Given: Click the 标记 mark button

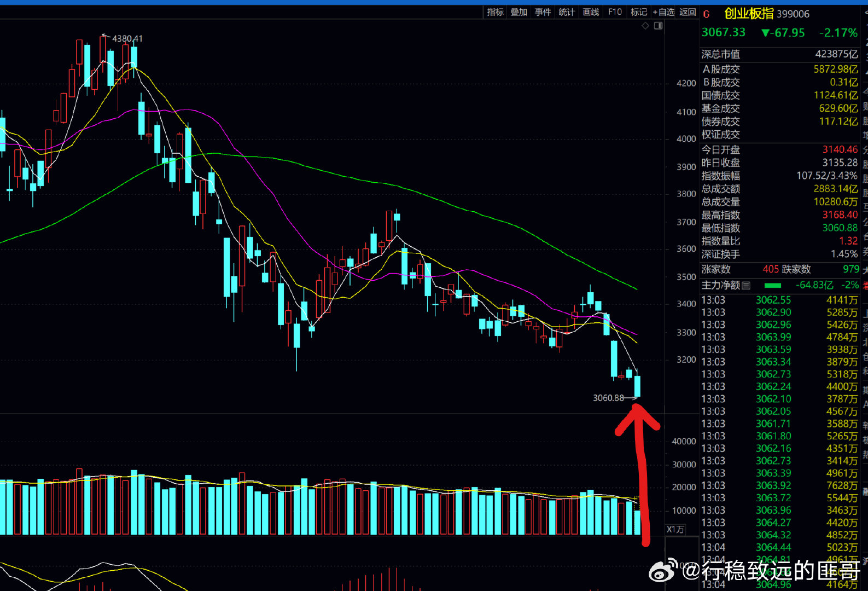Looking at the screenshot, I should 638,12.
